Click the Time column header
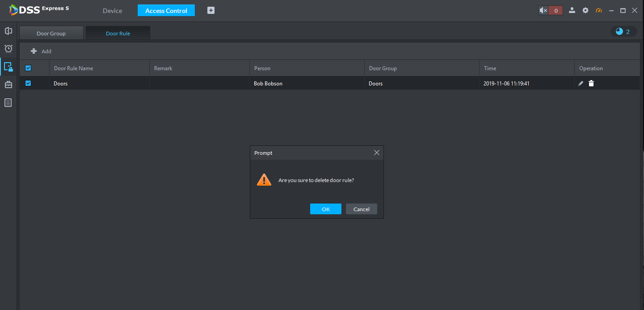This screenshot has width=644, height=310. (527, 68)
